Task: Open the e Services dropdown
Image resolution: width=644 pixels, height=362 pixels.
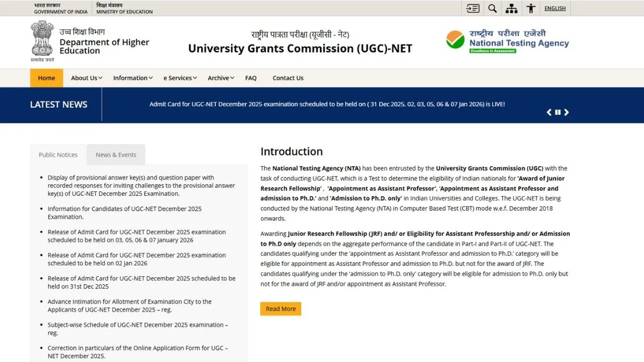Action: pos(180,78)
